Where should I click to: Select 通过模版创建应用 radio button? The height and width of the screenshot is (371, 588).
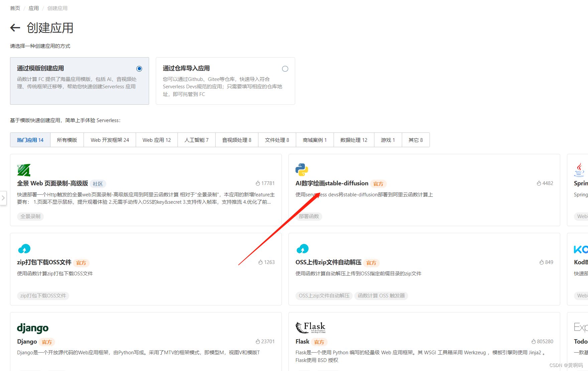[x=139, y=69]
